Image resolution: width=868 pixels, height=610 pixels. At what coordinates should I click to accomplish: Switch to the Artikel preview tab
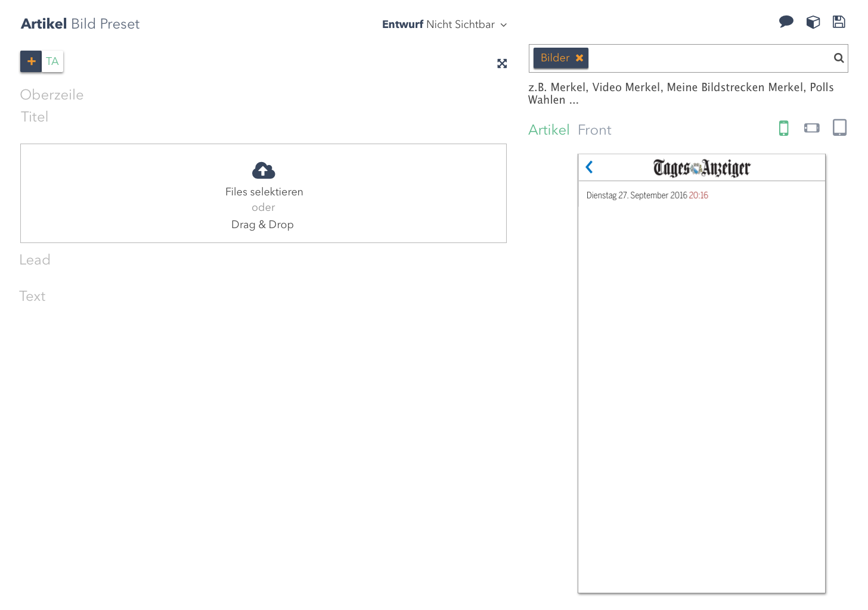tap(549, 130)
